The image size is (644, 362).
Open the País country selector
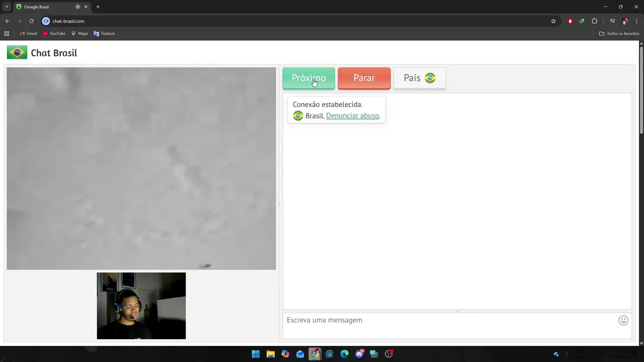click(x=420, y=78)
